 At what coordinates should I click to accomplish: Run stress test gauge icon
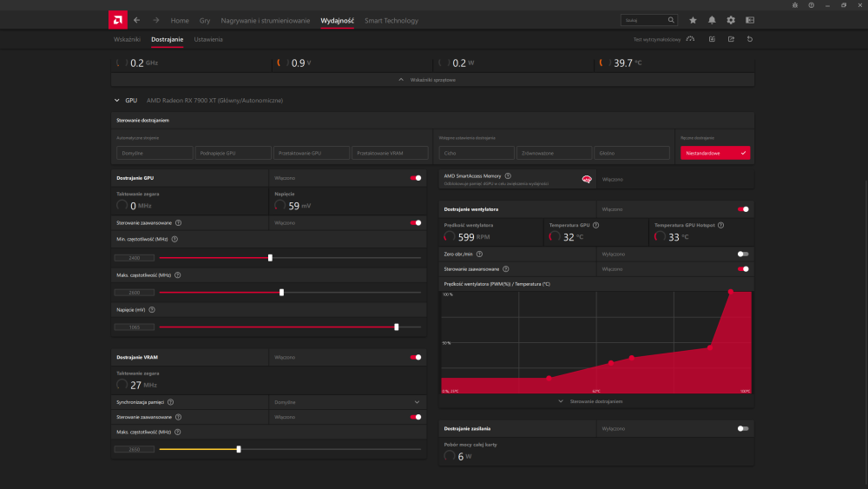click(x=690, y=39)
